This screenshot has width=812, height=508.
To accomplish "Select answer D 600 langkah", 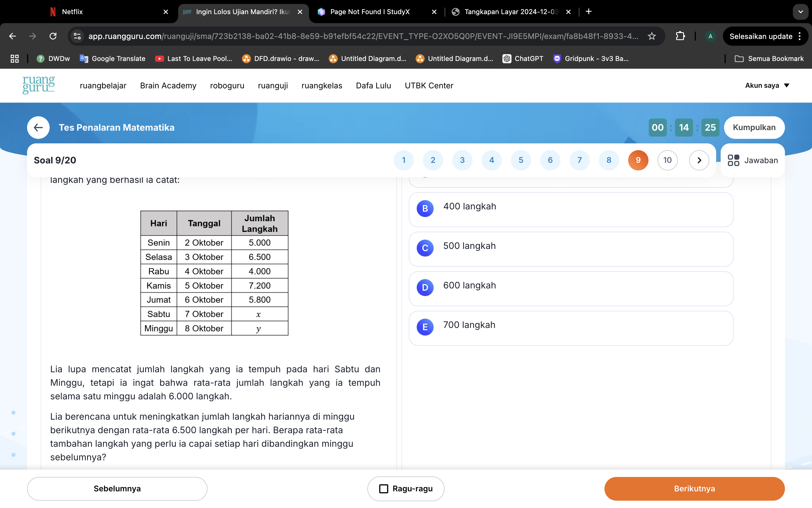I will (571, 289).
